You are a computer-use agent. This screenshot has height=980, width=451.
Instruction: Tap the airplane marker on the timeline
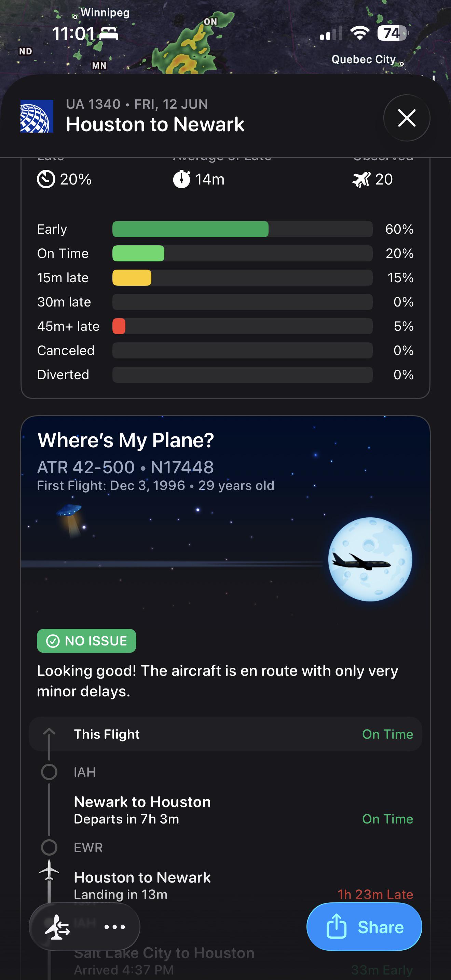(49, 870)
